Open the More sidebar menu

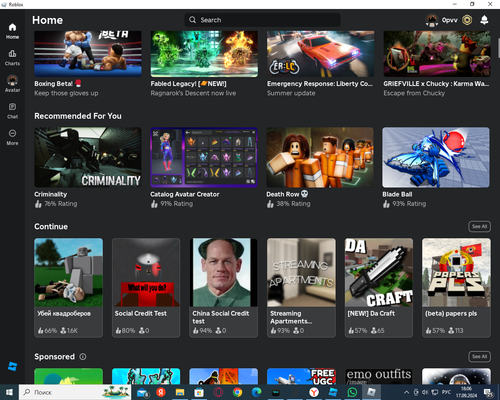[12, 137]
